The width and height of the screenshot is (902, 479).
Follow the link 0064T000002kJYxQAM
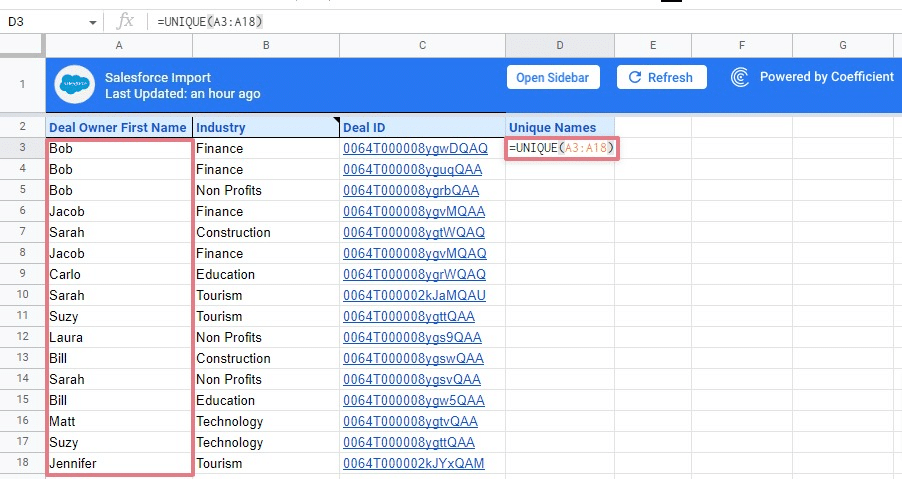413,463
